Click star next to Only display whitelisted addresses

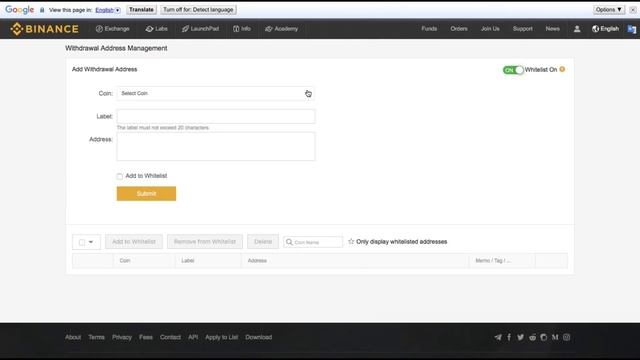click(x=351, y=242)
